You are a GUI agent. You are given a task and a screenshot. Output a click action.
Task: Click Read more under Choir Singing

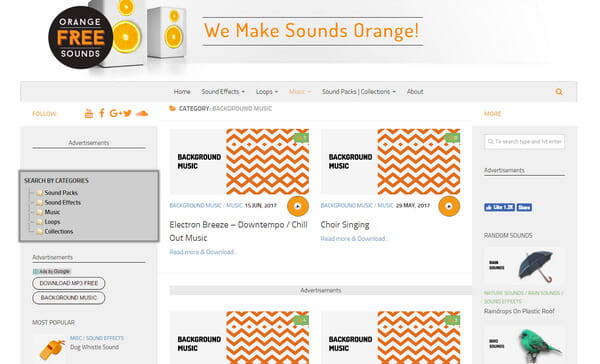354,238
